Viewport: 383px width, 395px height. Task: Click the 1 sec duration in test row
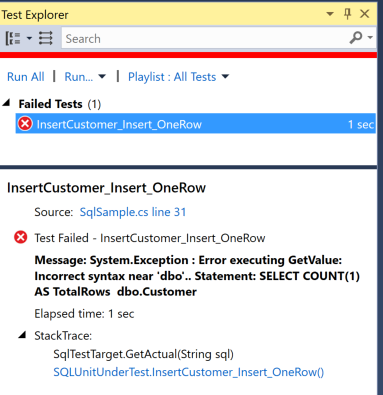click(361, 125)
